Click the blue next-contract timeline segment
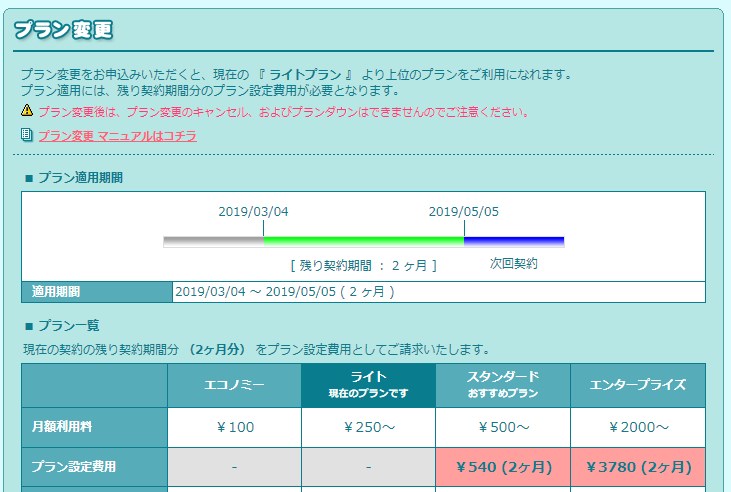Viewport: 731px width, 492px height. coord(514,241)
